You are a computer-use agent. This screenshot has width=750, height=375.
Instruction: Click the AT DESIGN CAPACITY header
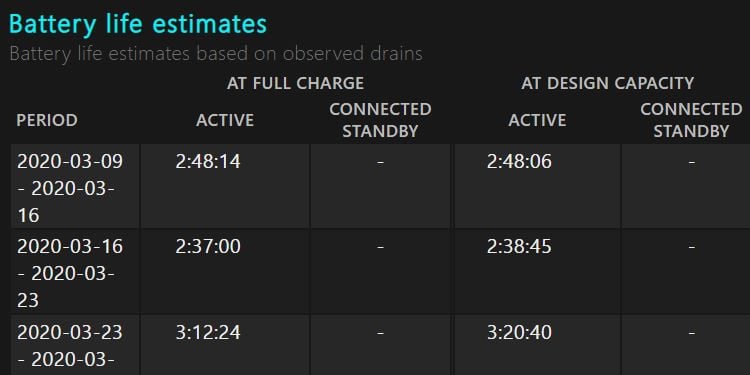[x=607, y=83]
